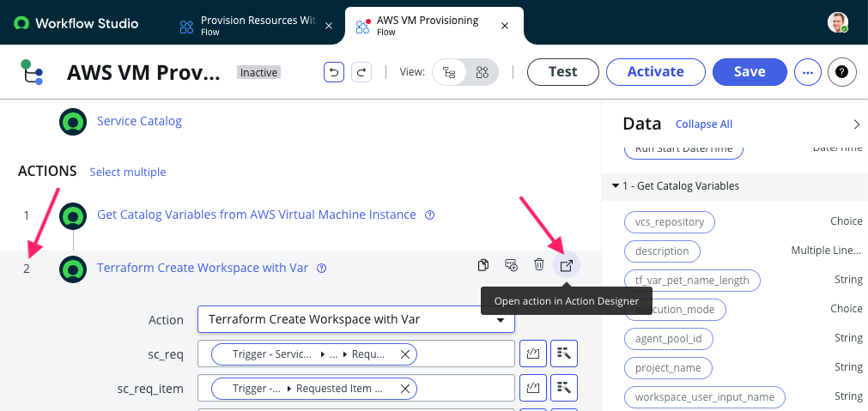Select the vcs_repository data pill

670,222
